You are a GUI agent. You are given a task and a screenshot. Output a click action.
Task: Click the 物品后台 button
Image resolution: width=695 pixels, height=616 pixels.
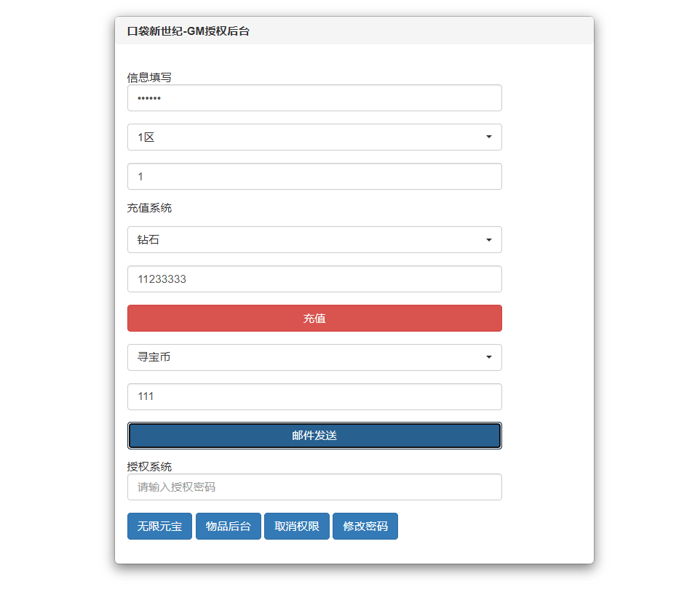click(x=228, y=526)
